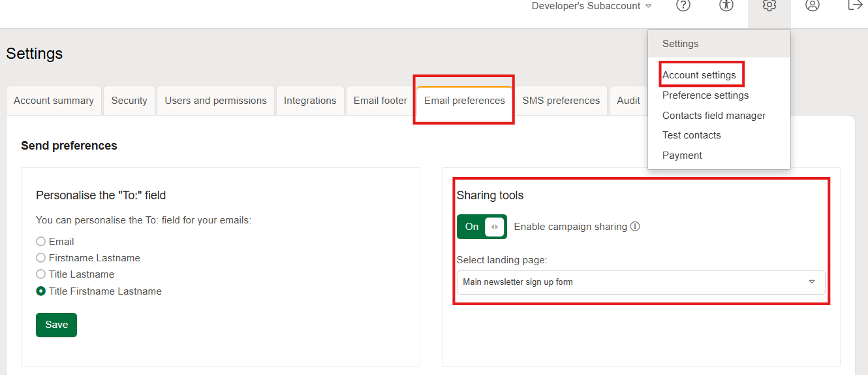Switch to the Audit tab
Viewport: 868px width, 375px height.
coord(628,101)
